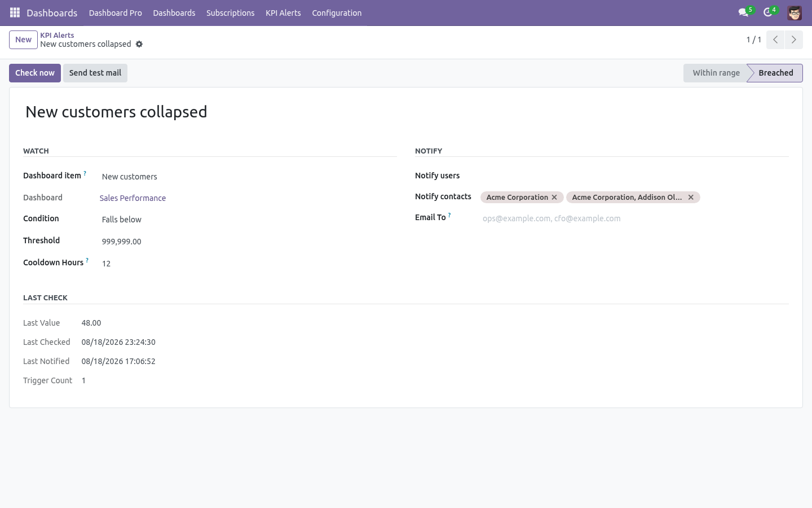This screenshot has height=508, width=812.
Task: Click the Notify users field
Action: (x=634, y=176)
